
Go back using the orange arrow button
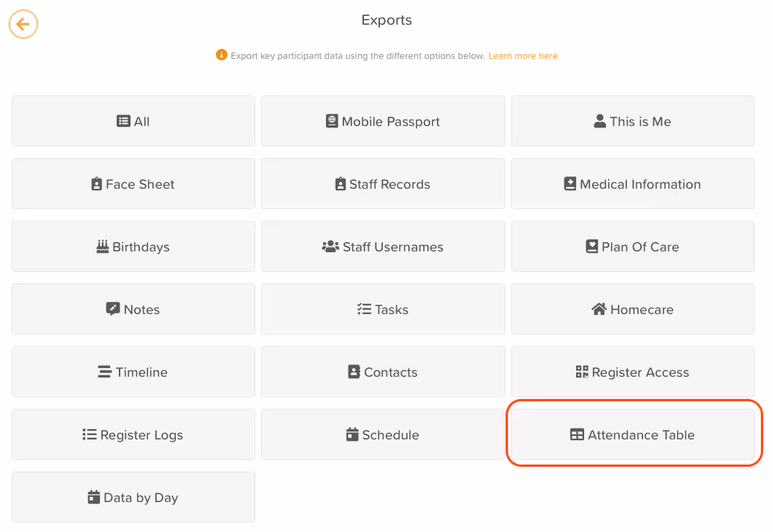pyautogui.click(x=23, y=23)
